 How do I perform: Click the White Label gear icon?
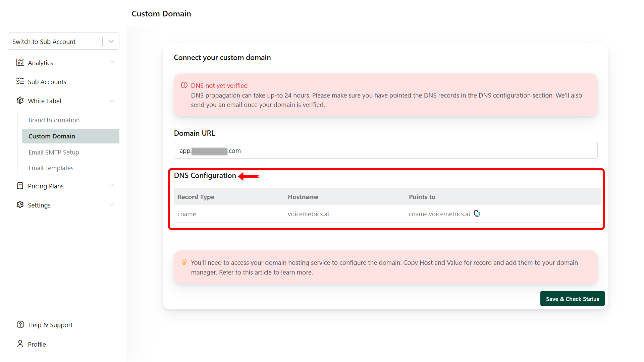(20, 101)
